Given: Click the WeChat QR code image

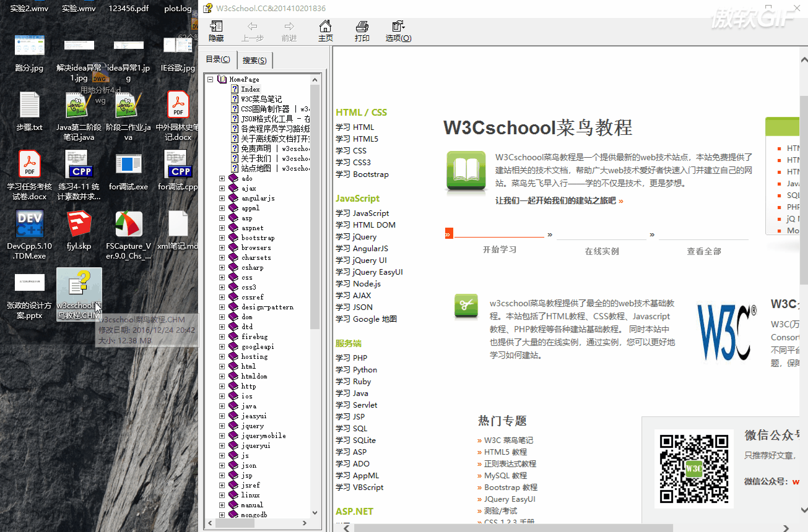Looking at the screenshot, I should [694, 469].
